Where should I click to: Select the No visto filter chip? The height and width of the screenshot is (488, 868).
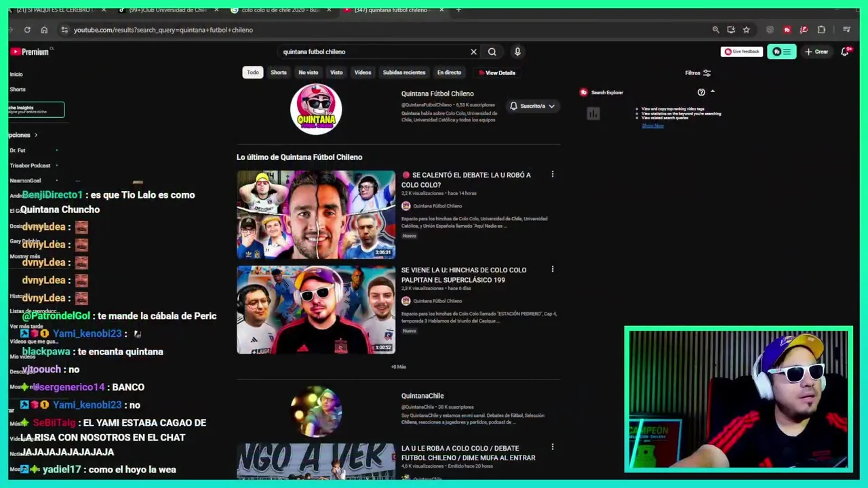pos(309,73)
